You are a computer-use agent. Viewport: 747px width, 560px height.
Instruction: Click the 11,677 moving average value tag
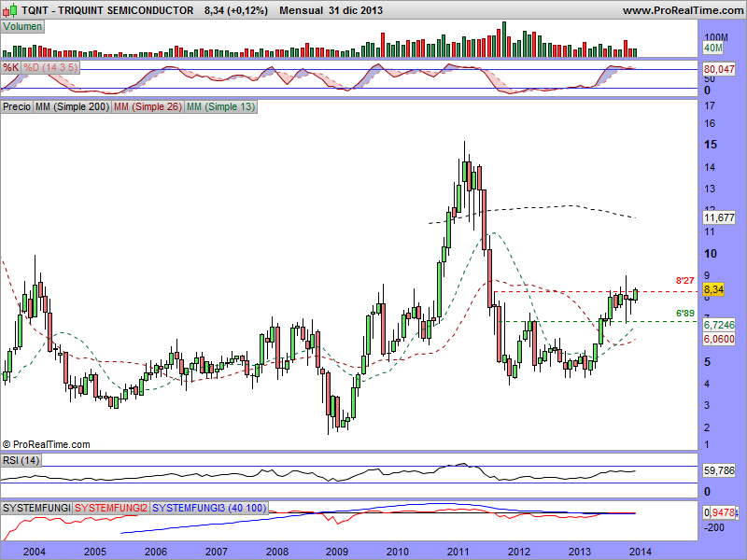coord(719,217)
